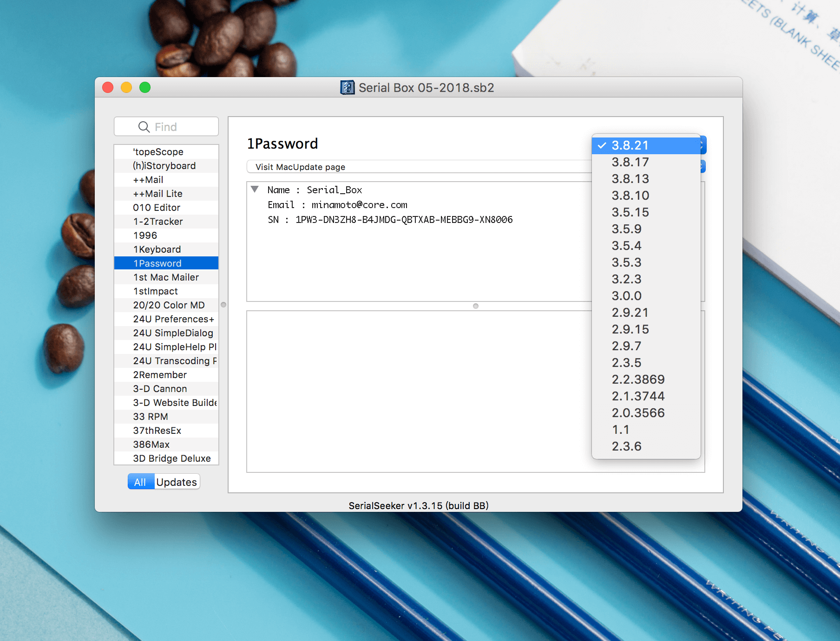The image size is (840, 641).
Task: Pick version 3.2.3 in list
Action: (x=646, y=279)
